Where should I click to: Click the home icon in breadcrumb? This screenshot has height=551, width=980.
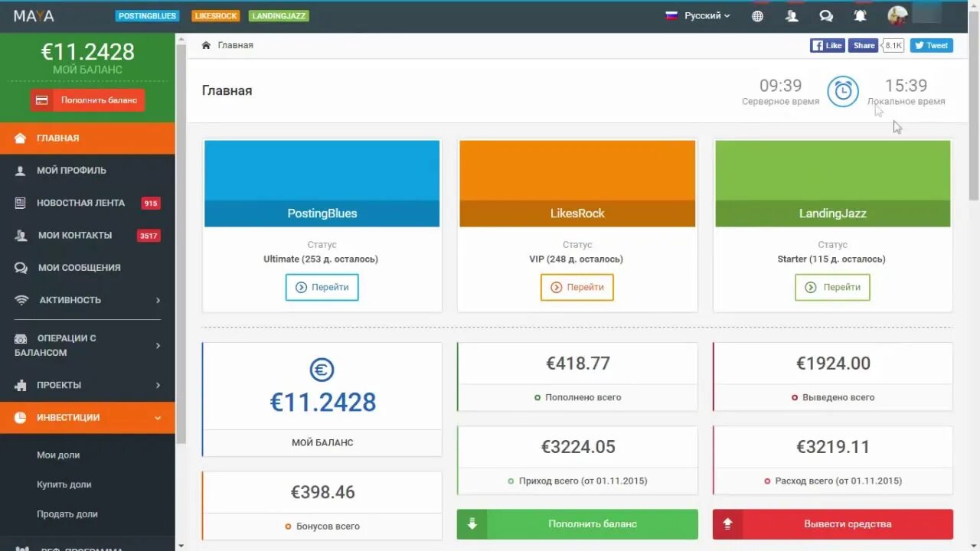[x=206, y=45]
